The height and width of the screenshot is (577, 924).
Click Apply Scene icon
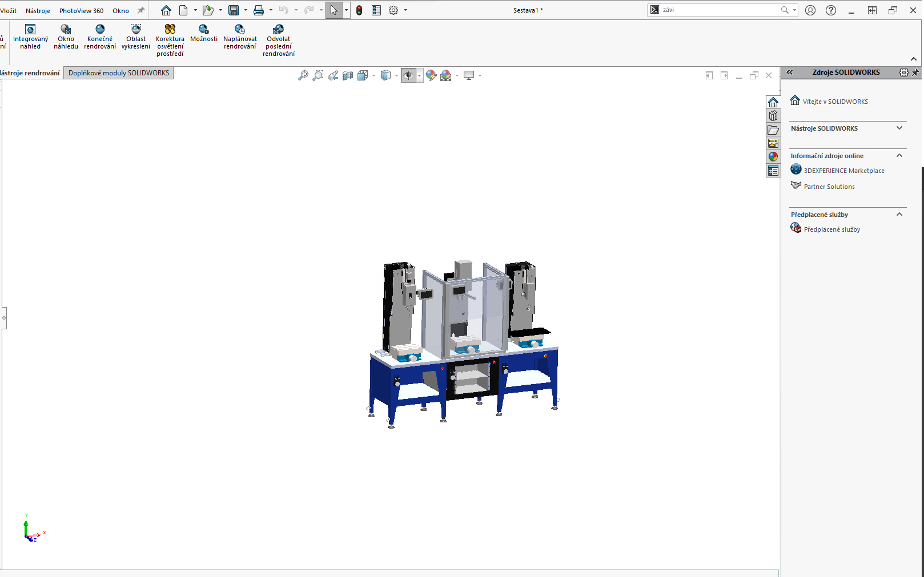point(446,75)
